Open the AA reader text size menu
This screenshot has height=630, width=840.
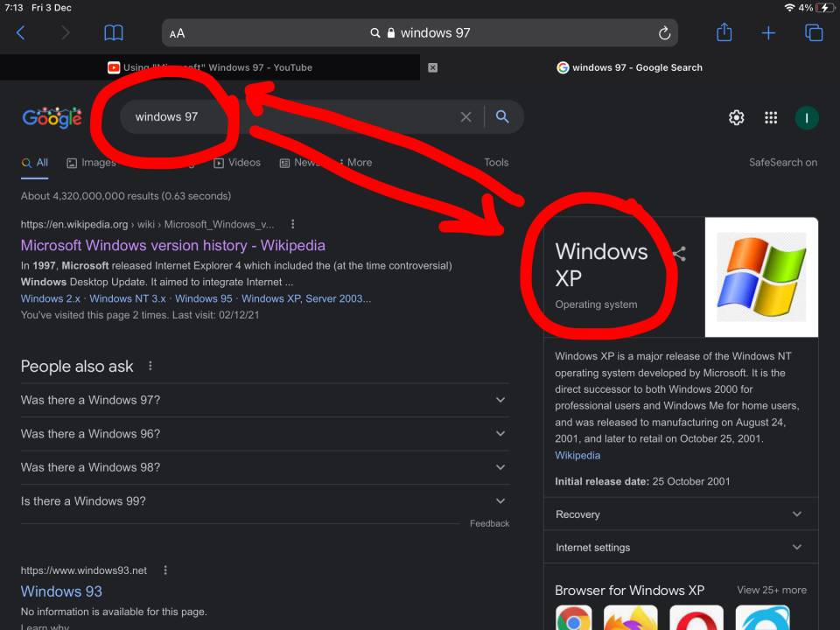click(177, 34)
